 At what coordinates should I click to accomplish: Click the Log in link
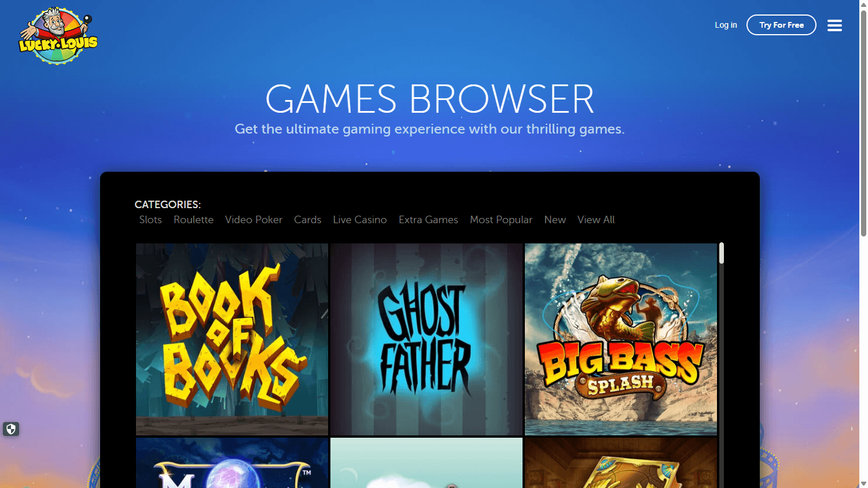726,25
